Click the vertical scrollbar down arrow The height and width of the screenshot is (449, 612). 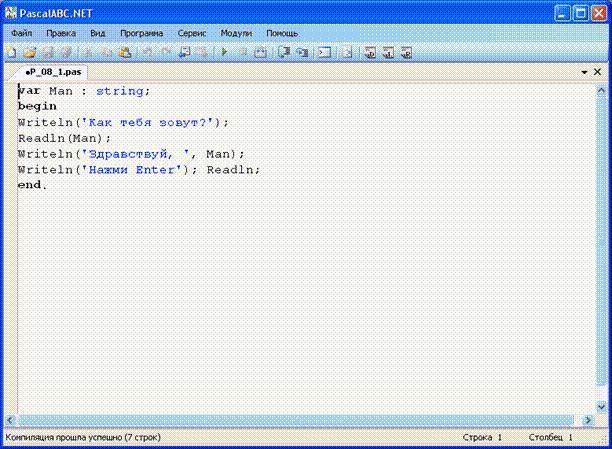click(x=601, y=407)
